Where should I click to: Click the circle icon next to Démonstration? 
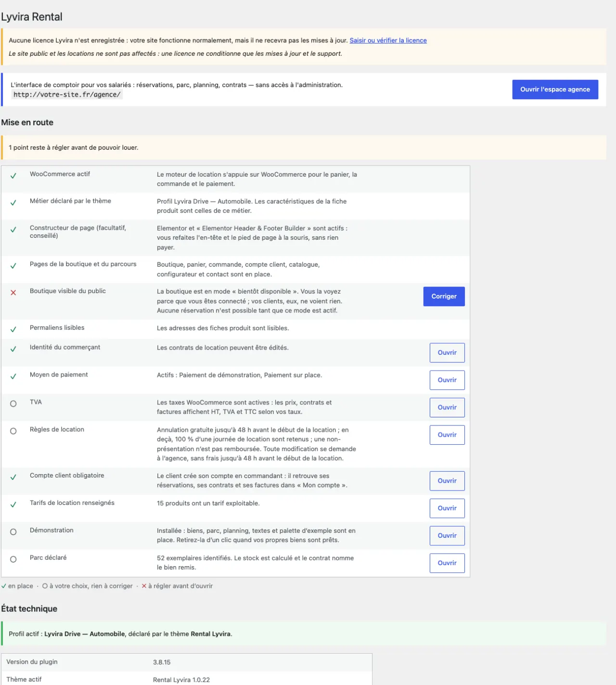[x=13, y=532]
